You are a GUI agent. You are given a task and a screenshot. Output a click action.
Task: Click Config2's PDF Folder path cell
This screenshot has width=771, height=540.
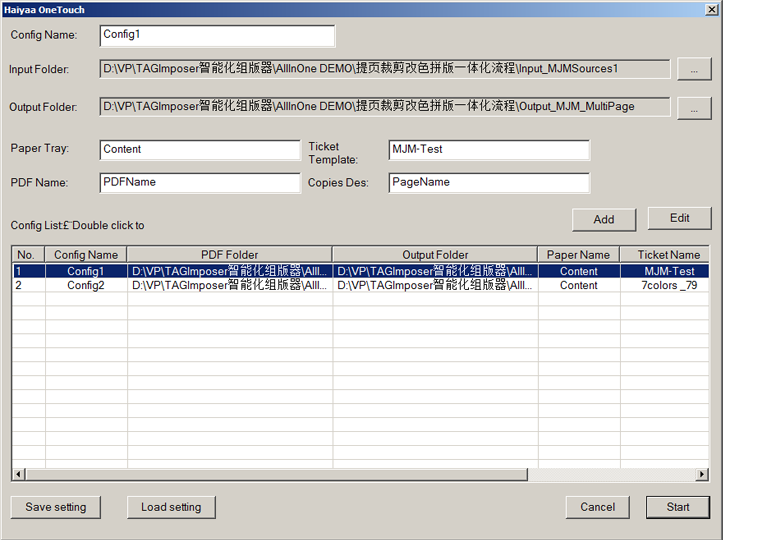[230, 285]
